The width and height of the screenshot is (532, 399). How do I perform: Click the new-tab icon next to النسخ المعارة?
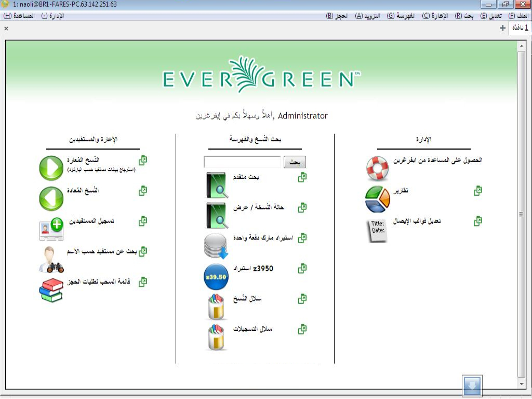[143, 160]
